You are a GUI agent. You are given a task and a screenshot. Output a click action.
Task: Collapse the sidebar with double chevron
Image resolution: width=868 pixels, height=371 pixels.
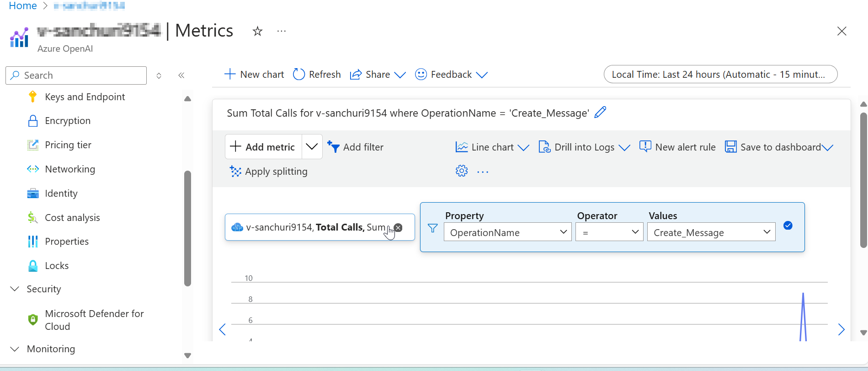(181, 75)
